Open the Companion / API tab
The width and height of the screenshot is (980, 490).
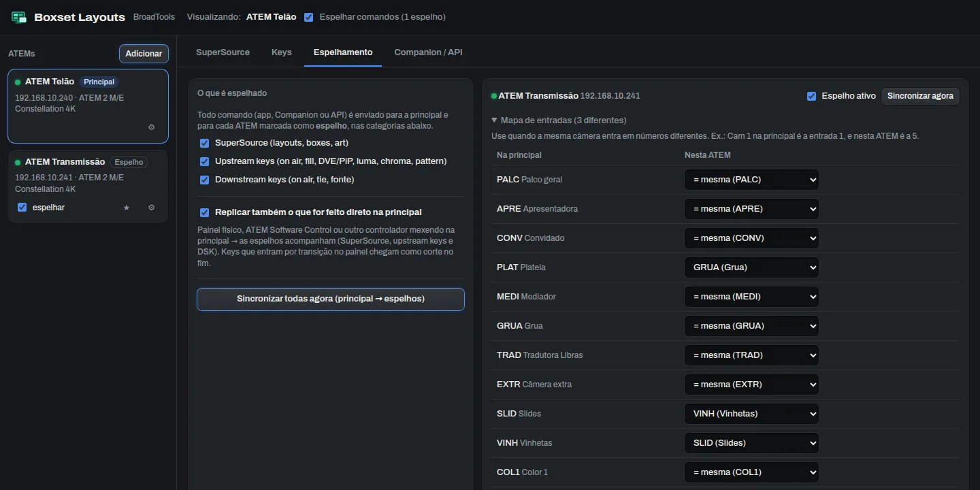click(428, 52)
